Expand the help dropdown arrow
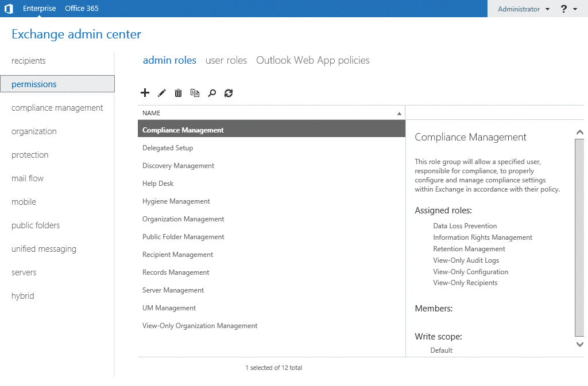This screenshot has width=588, height=386. (575, 9)
